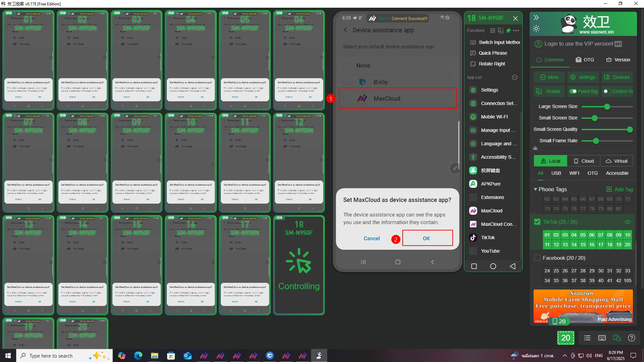Click Add Tag button
This screenshot has height=362, width=644.
click(x=620, y=190)
